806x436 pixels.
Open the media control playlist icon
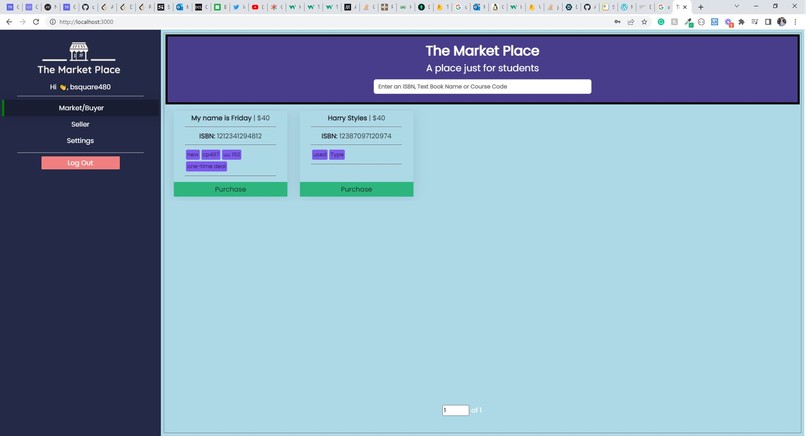coord(755,22)
